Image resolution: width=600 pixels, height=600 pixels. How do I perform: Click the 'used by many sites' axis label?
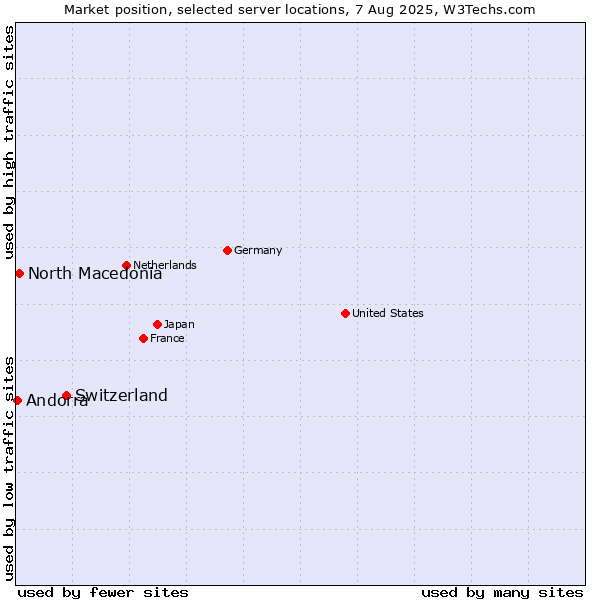(502, 593)
